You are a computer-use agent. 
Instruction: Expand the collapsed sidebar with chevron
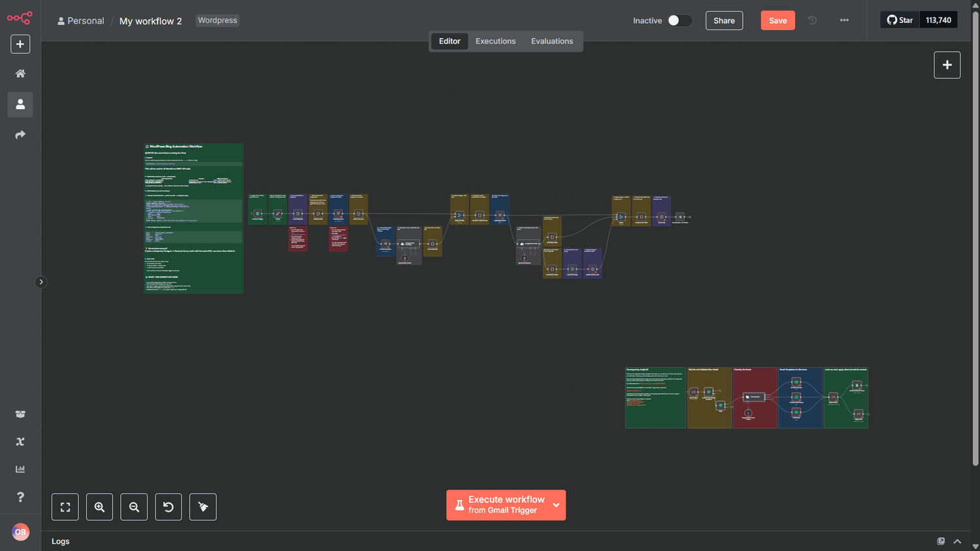pyautogui.click(x=41, y=282)
